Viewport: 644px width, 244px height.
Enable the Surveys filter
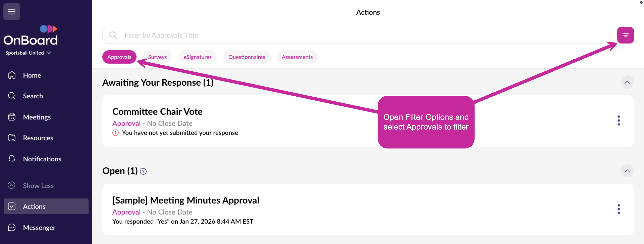point(157,57)
